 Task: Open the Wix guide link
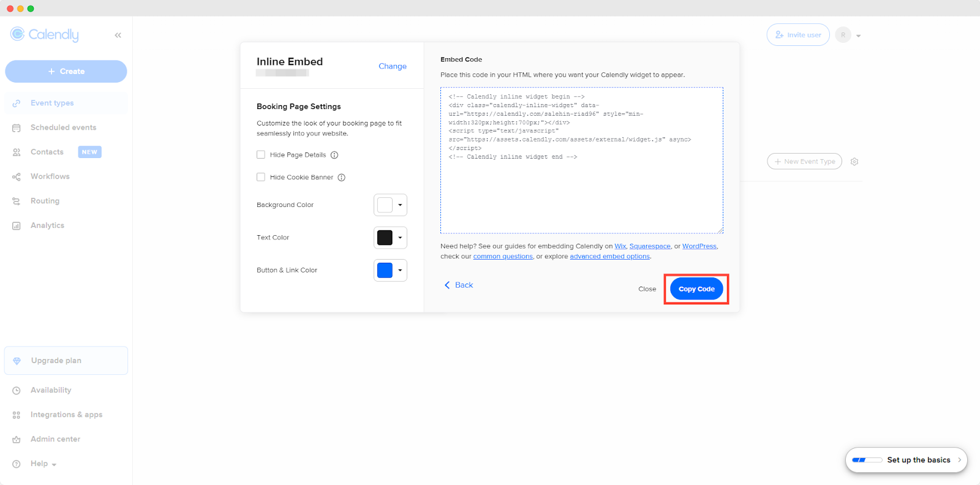[x=620, y=246]
